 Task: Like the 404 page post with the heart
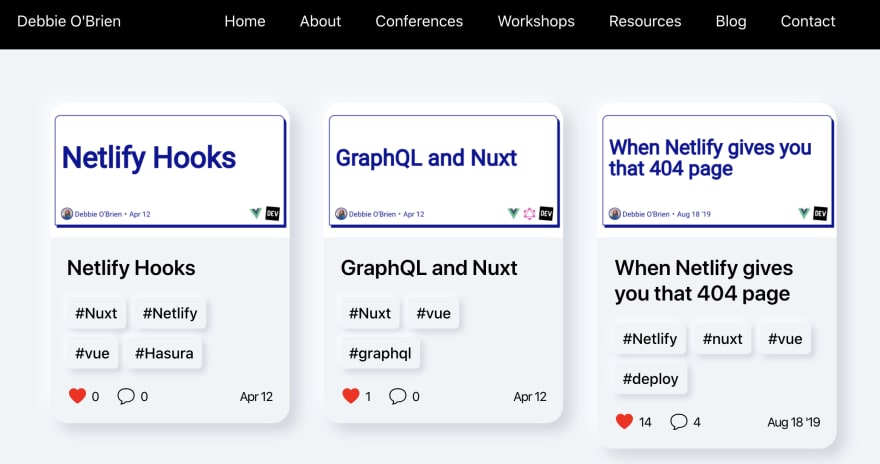[x=624, y=421]
